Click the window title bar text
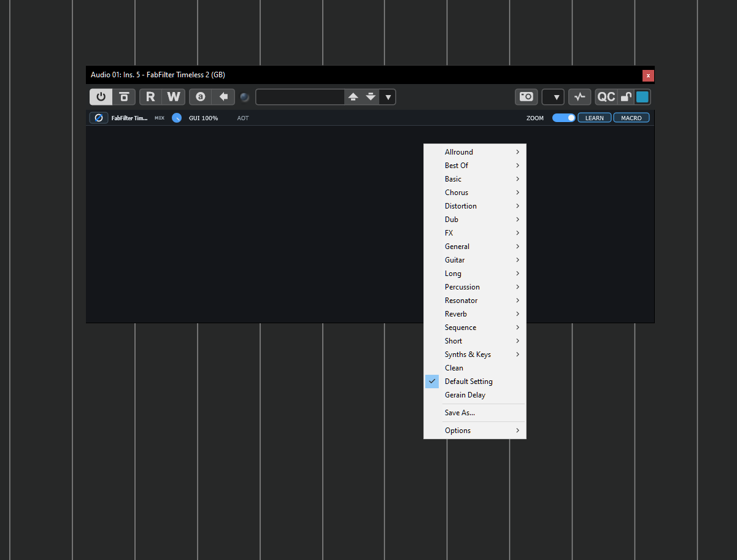Image resolution: width=737 pixels, height=560 pixels. [x=158, y=75]
